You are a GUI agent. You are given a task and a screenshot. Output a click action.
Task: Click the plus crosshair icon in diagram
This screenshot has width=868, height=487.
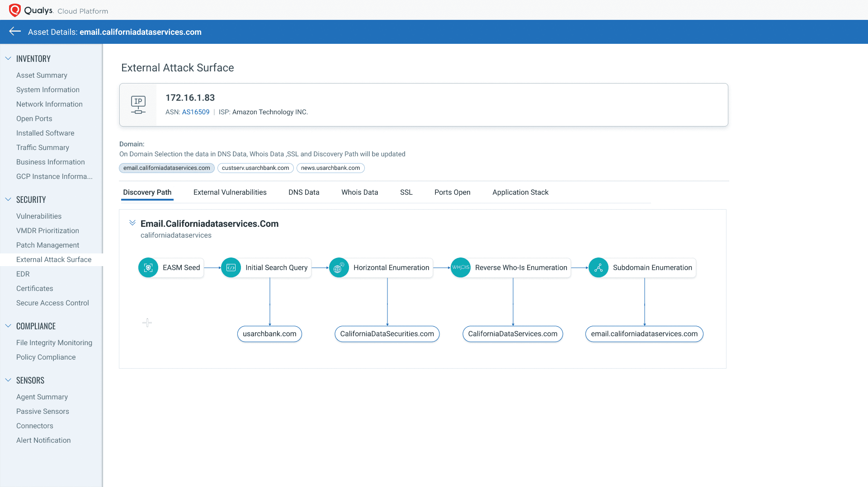(147, 323)
